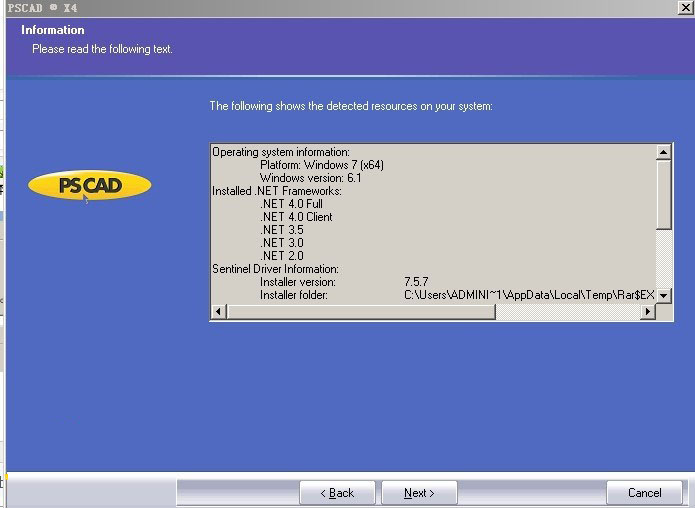The height and width of the screenshot is (508, 695).
Task: Click vertical scrollbar track below the thumb
Action: [664, 260]
